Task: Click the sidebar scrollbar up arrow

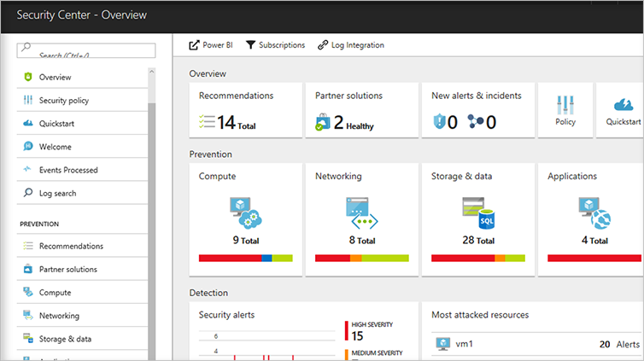Action: pos(151,72)
